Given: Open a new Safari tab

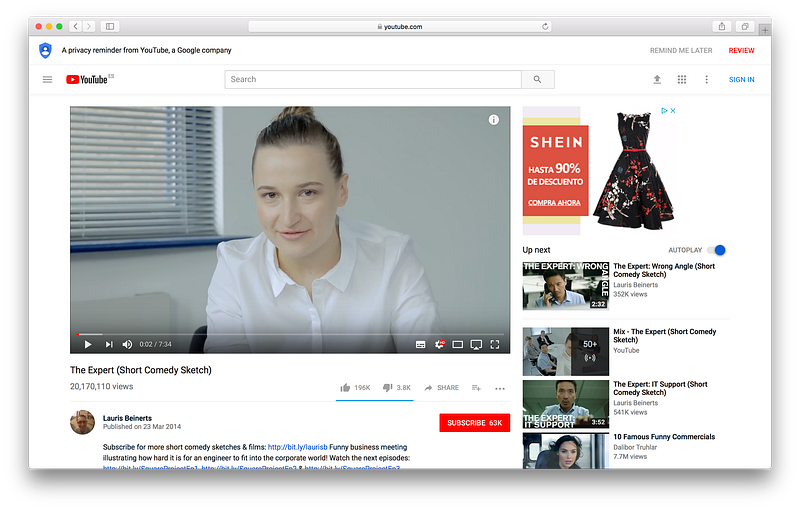Looking at the screenshot, I should 765,30.
